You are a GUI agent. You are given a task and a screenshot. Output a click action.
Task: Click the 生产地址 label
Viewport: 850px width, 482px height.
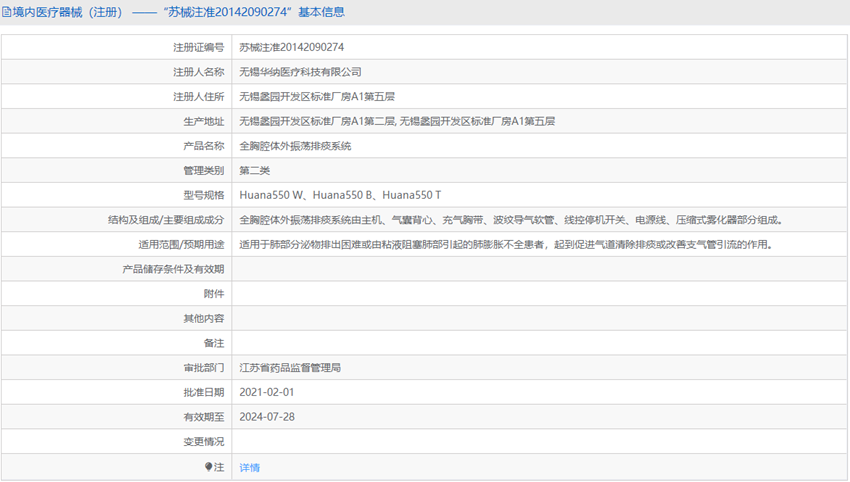[x=204, y=121]
